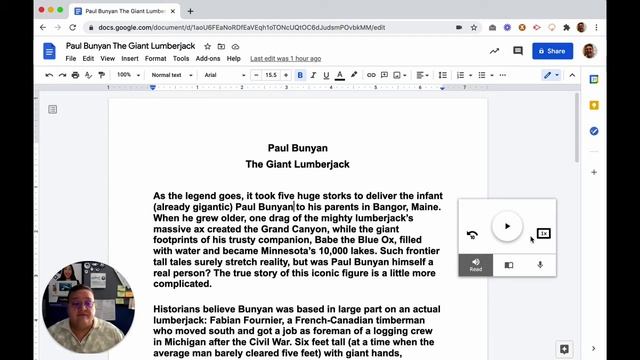
Task: Open the View menu
Action: (108, 59)
